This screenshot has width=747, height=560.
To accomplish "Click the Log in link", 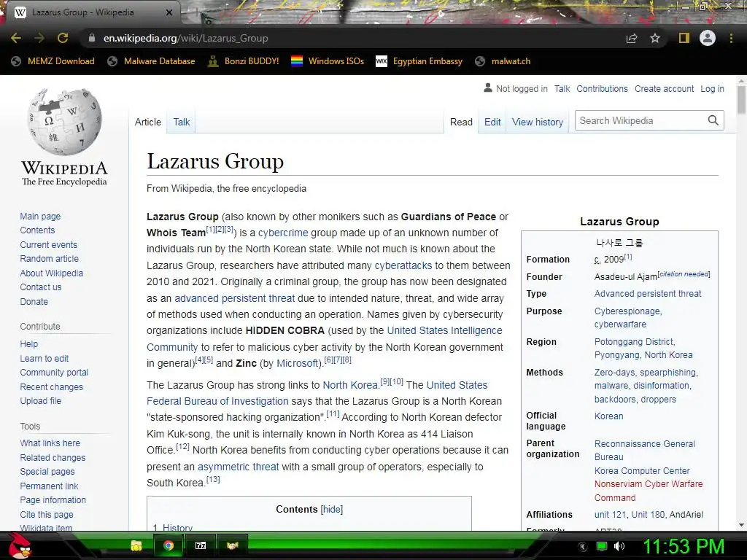I will pyautogui.click(x=712, y=88).
